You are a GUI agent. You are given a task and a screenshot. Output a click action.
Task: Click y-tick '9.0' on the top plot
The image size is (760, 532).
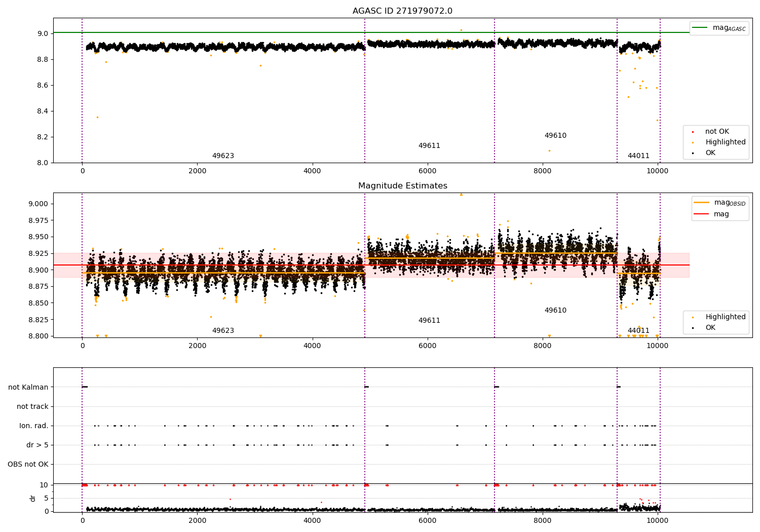43,33
